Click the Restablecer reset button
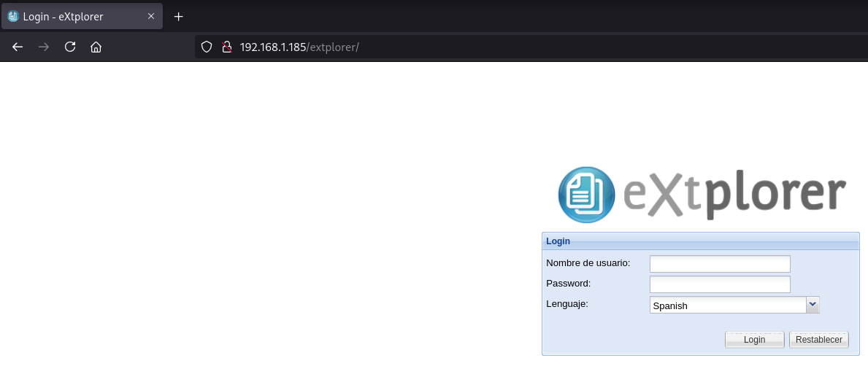The width and height of the screenshot is (868, 366). click(x=818, y=340)
